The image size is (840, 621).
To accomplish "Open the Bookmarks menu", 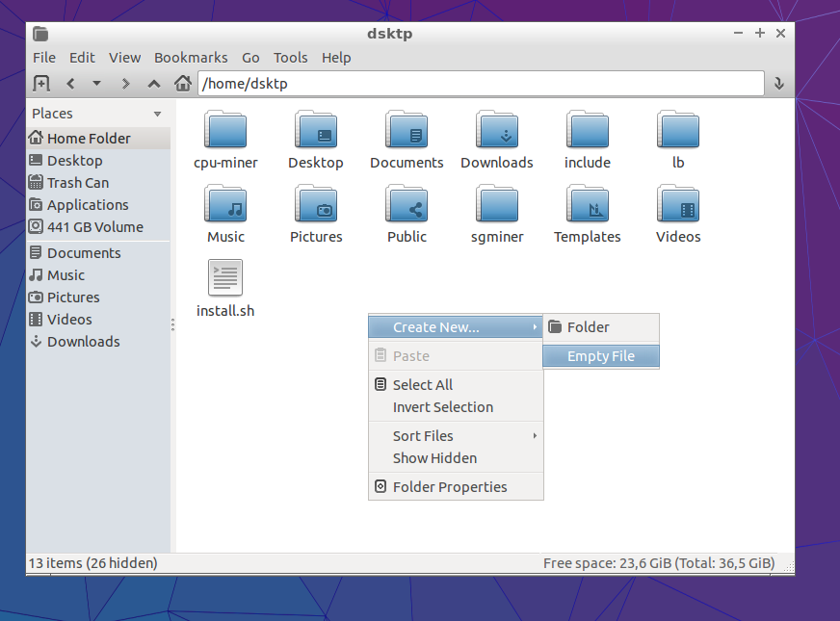I will point(191,58).
